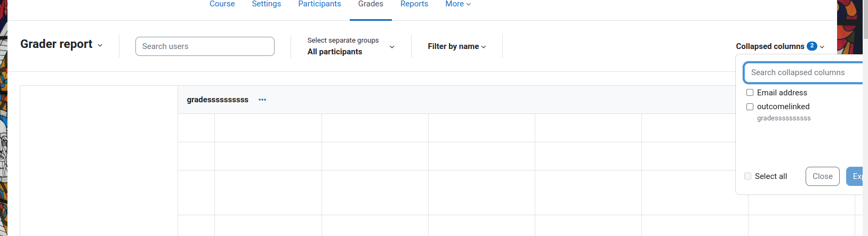
Task: Select the Grades tab
Action: pos(371,4)
